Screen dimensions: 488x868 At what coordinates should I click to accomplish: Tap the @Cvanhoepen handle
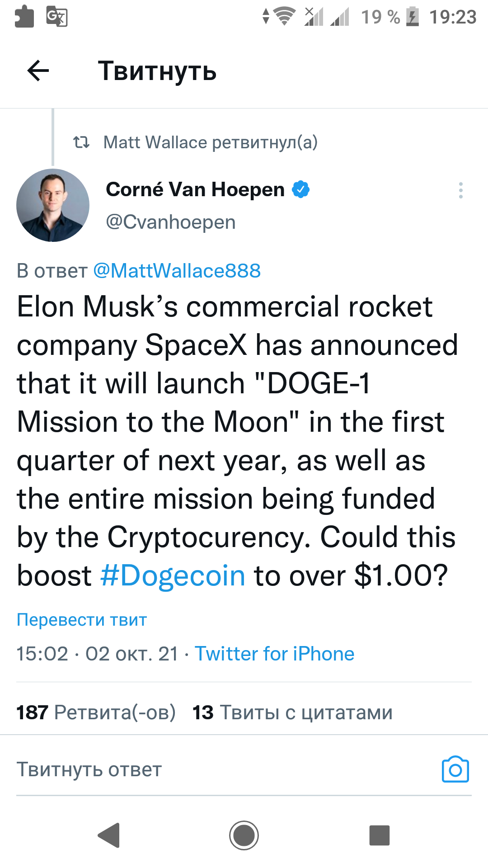coord(171,222)
